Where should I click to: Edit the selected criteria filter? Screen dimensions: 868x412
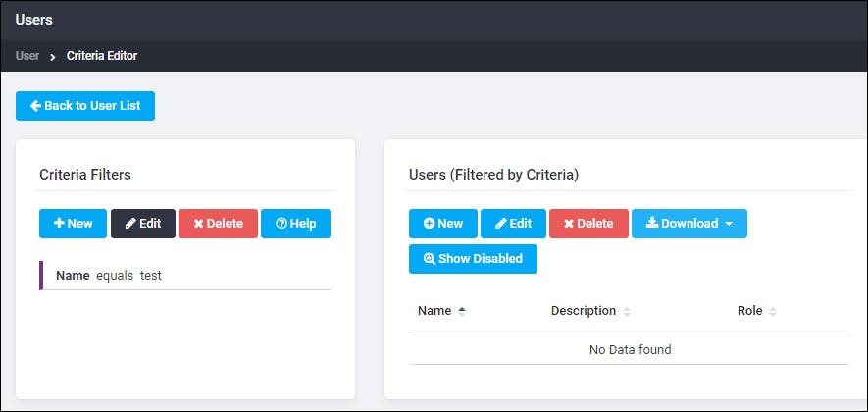tap(143, 224)
